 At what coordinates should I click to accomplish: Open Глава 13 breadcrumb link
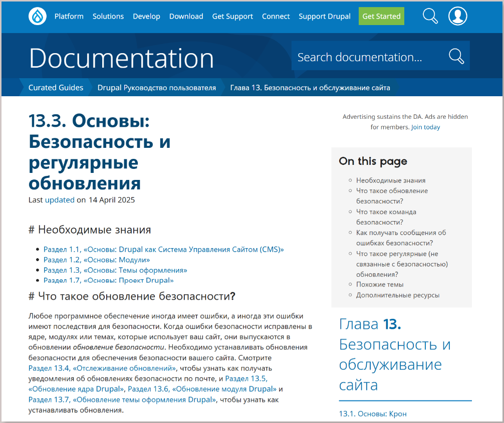tap(310, 88)
